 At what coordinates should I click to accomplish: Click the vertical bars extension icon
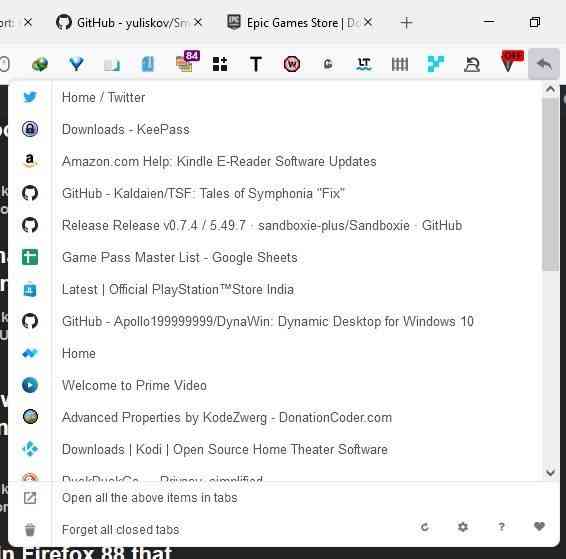(400, 64)
